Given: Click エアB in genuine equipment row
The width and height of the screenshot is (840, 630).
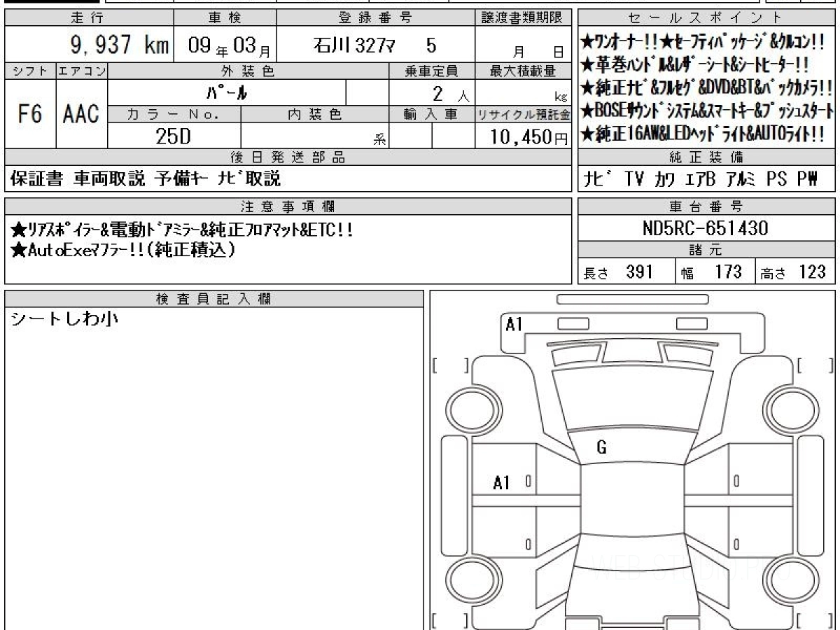Looking at the screenshot, I should (x=701, y=180).
